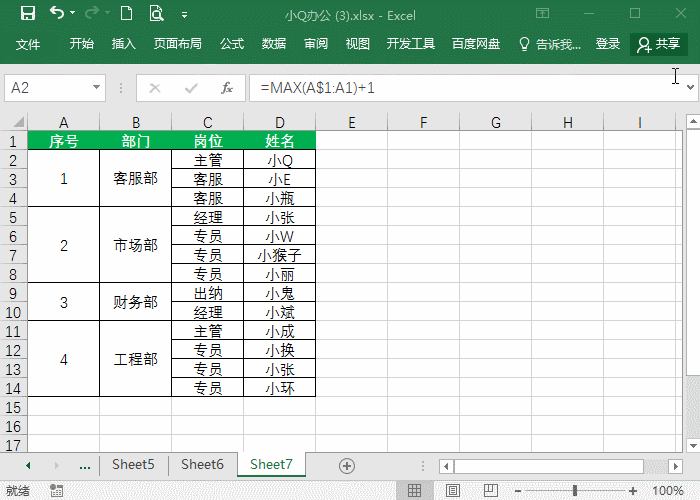Click the previous sheet navigation arrow
The height and width of the screenshot is (500, 700).
pyautogui.click(x=28, y=466)
